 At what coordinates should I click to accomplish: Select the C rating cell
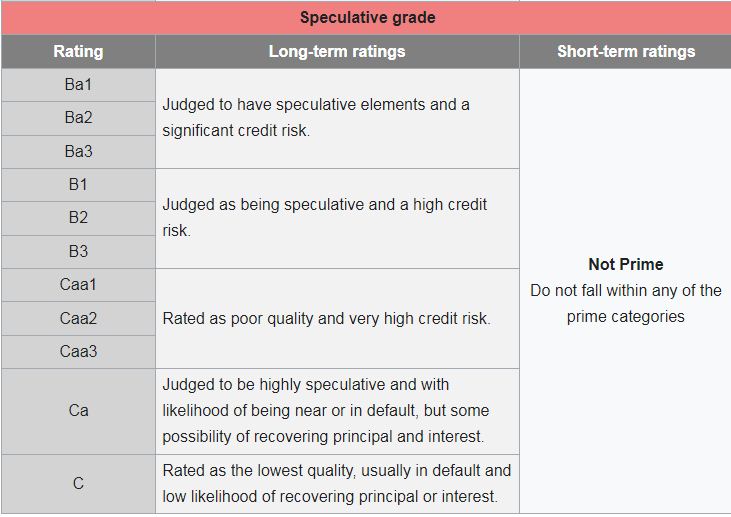[78, 484]
